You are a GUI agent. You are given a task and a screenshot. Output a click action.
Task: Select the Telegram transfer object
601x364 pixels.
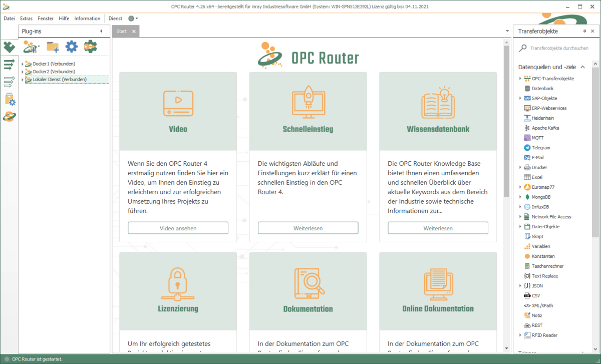point(540,147)
